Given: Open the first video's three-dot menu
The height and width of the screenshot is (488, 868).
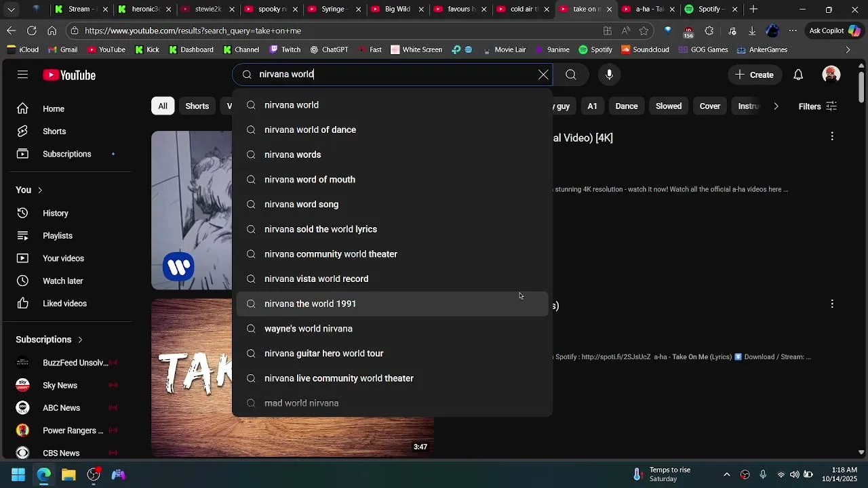Looking at the screenshot, I should click(832, 137).
